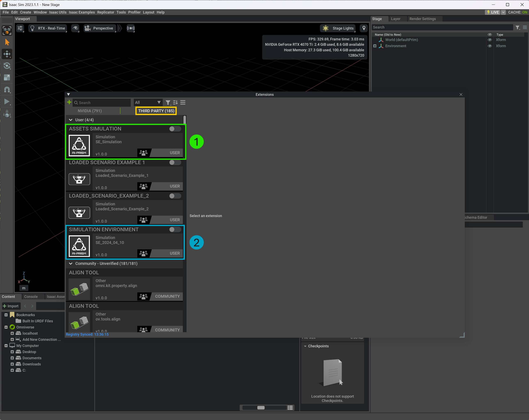Toggle the Snap magnet icon
Image resolution: width=529 pixels, height=420 pixels.
pos(7,89)
